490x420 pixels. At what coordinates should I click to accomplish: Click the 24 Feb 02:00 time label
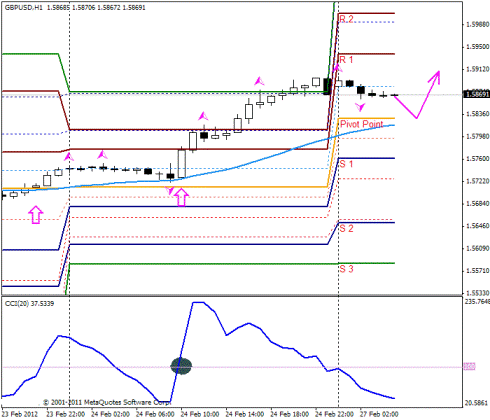[x=110, y=414]
